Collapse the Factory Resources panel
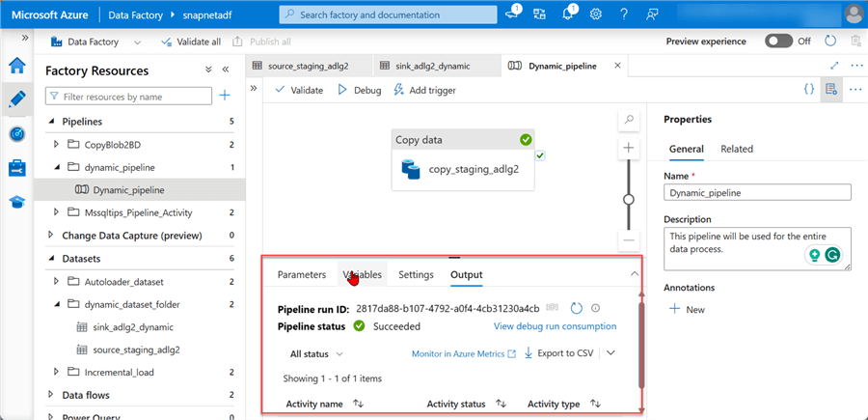This screenshot has width=868, height=420. coord(226,70)
